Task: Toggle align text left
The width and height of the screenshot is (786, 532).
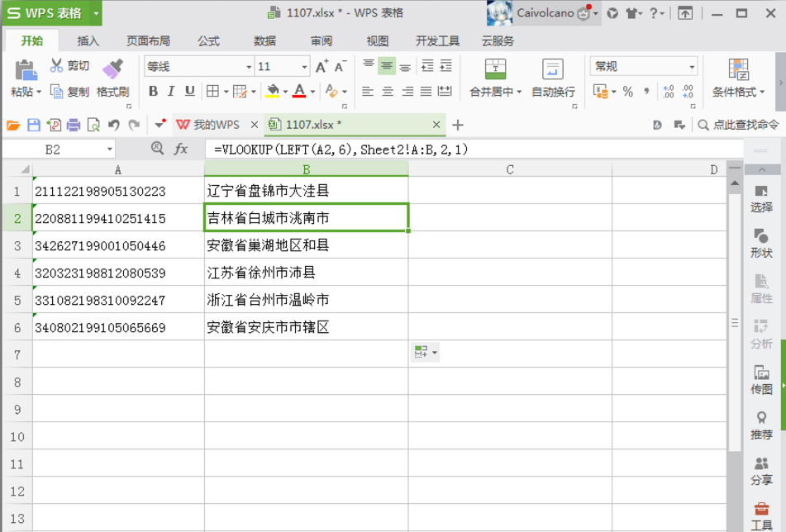Action: coord(368,91)
